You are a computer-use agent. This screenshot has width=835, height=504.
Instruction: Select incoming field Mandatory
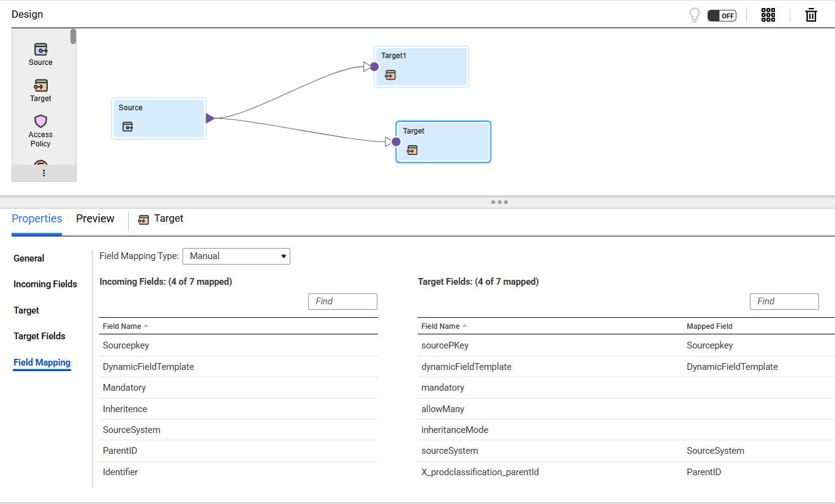[x=124, y=388]
